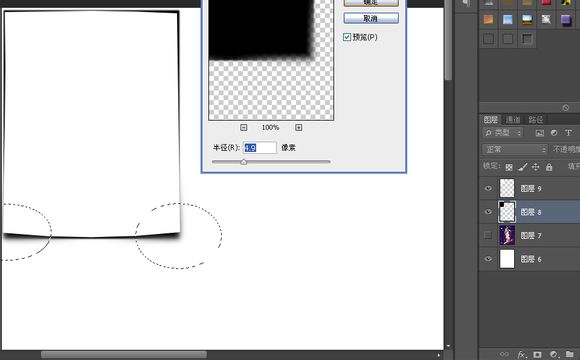Show hidden layer 图层 7
The width and height of the screenshot is (580, 360).
[488, 235]
